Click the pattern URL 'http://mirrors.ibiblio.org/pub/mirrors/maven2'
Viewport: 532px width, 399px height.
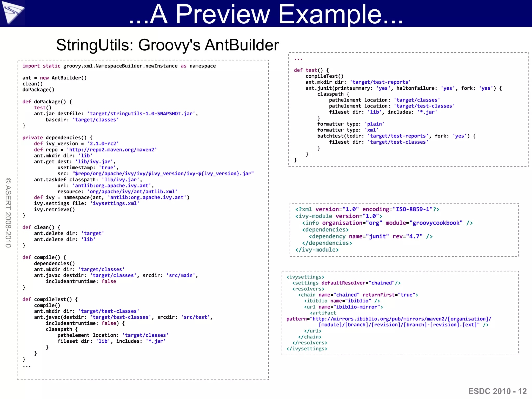[x=379, y=319]
